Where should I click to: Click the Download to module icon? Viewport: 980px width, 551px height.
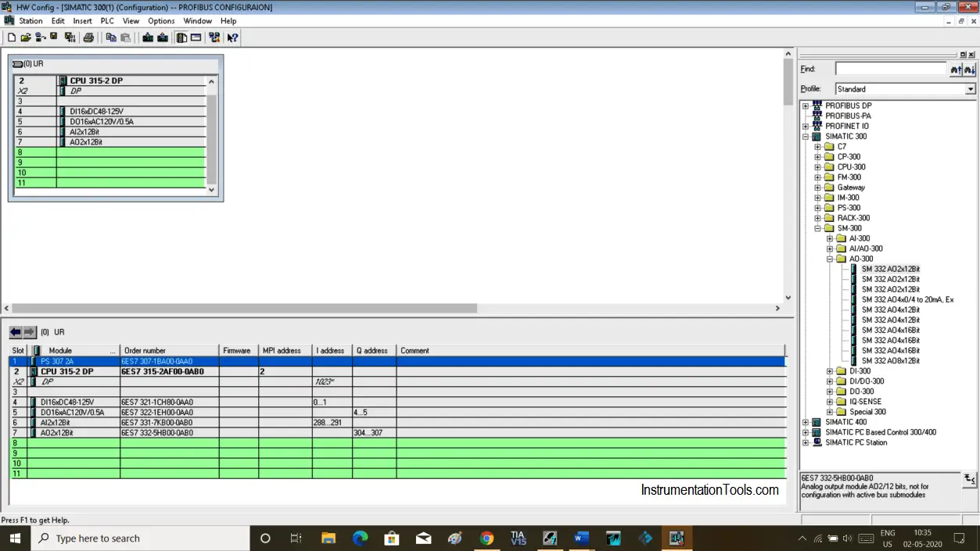(x=148, y=38)
